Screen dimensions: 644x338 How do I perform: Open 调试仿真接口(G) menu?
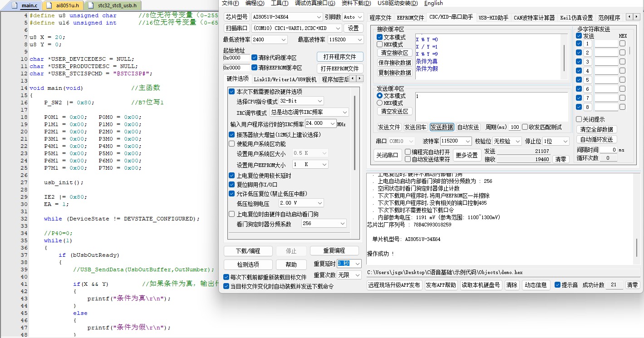(315, 3)
